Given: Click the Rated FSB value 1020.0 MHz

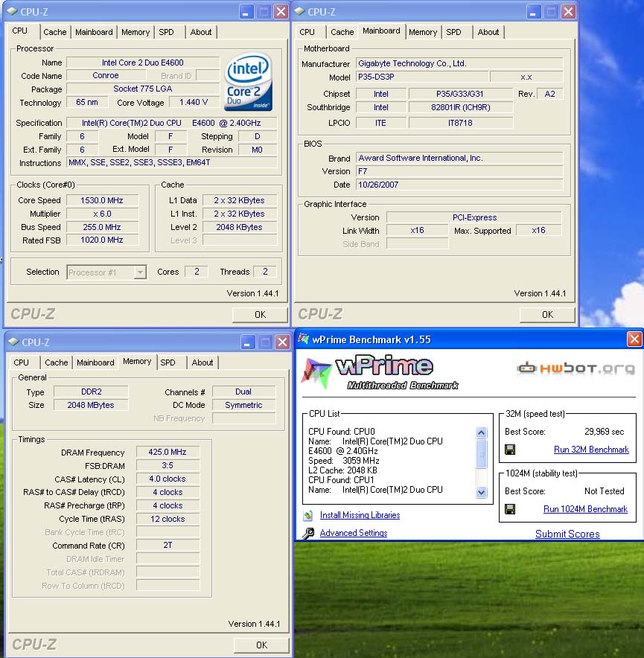Looking at the screenshot, I should click(x=102, y=240).
